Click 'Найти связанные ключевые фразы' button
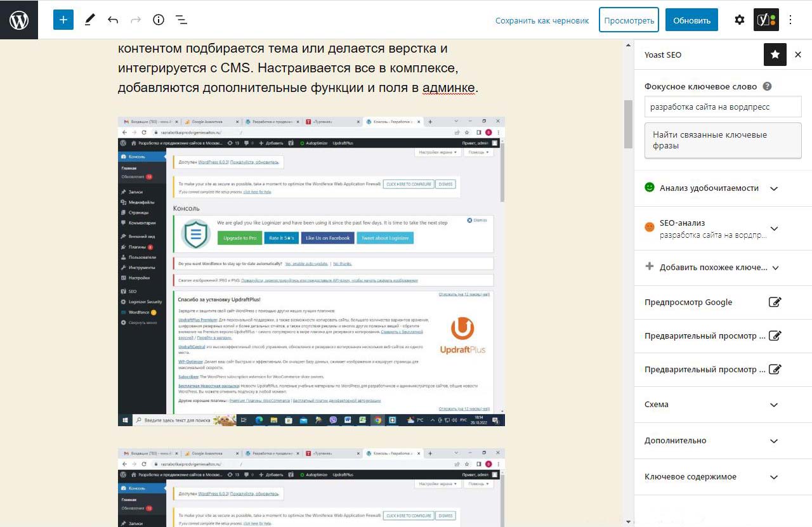 coord(723,140)
